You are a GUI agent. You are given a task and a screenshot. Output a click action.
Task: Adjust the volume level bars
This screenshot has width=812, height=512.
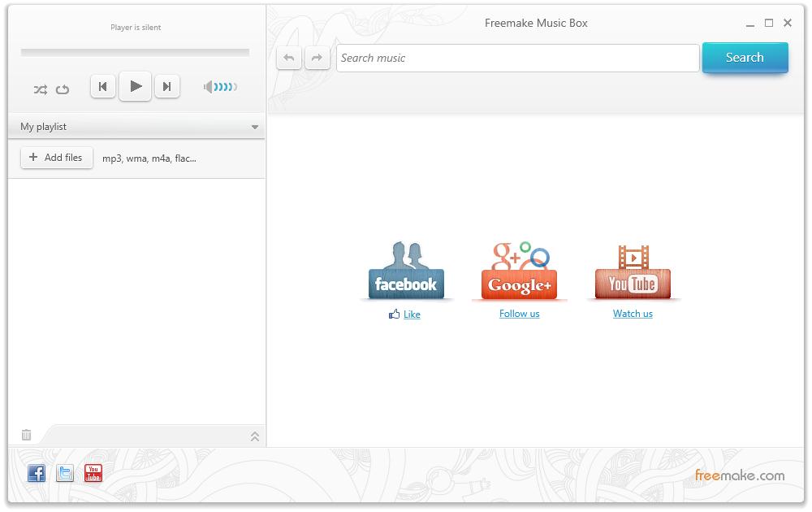point(226,86)
